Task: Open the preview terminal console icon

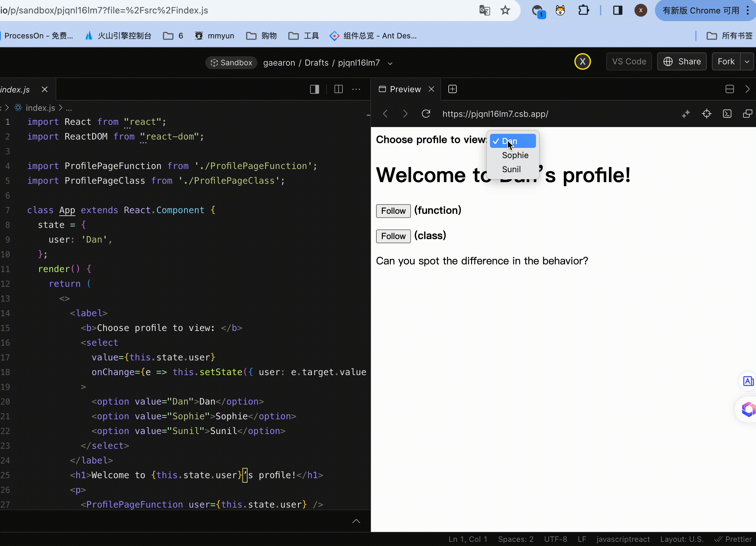Action: click(727, 114)
